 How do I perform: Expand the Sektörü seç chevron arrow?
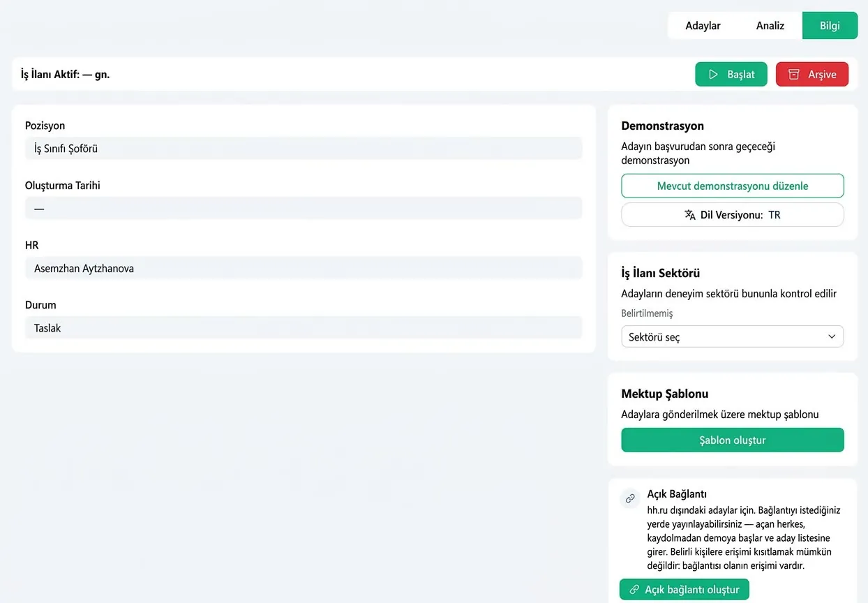[832, 336]
